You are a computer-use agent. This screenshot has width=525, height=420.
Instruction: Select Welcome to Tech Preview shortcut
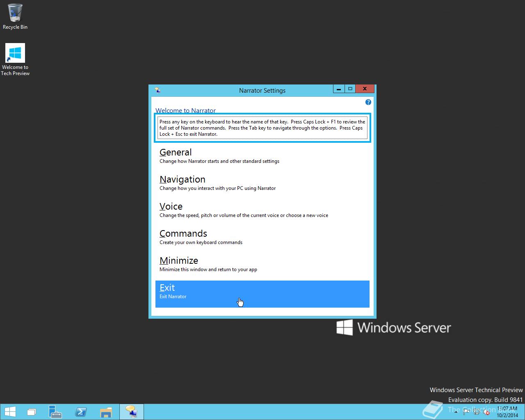click(15, 60)
